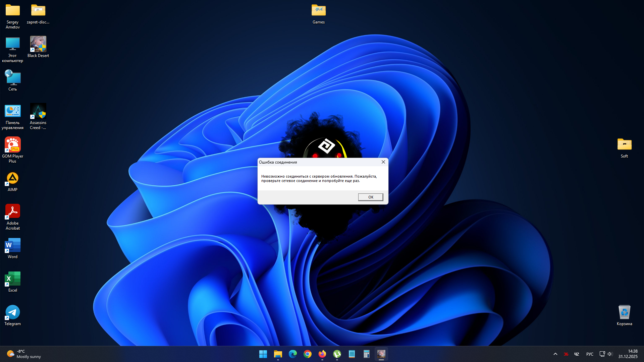Switch the РУС input language indicator
The height and width of the screenshot is (362, 644).
pyautogui.click(x=590, y=354)
